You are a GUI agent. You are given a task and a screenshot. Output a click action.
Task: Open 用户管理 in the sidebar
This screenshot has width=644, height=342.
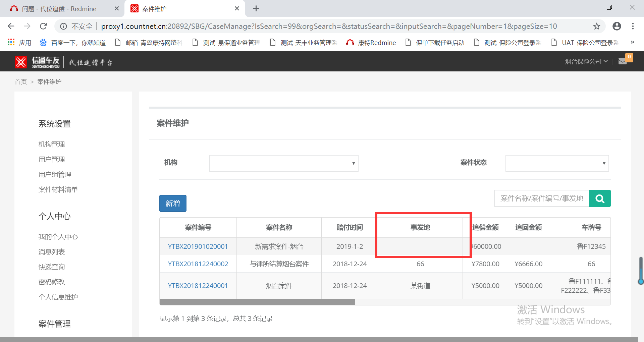(x=52, y=159)
